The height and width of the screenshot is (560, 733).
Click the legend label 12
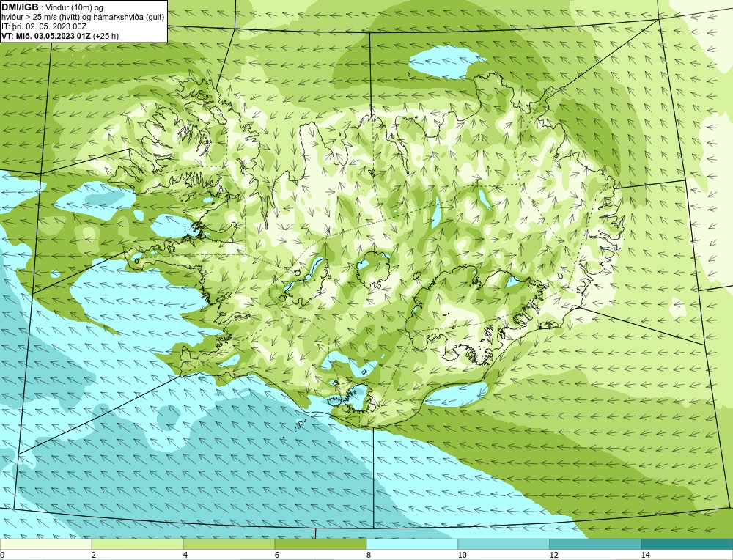coord(553,555)
